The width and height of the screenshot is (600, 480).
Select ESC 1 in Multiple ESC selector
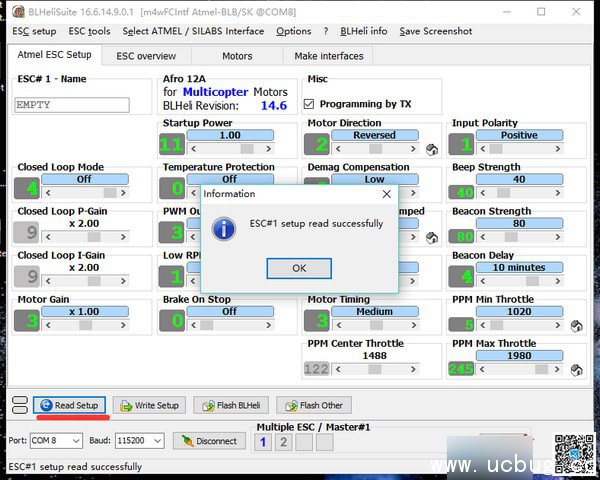264,442
